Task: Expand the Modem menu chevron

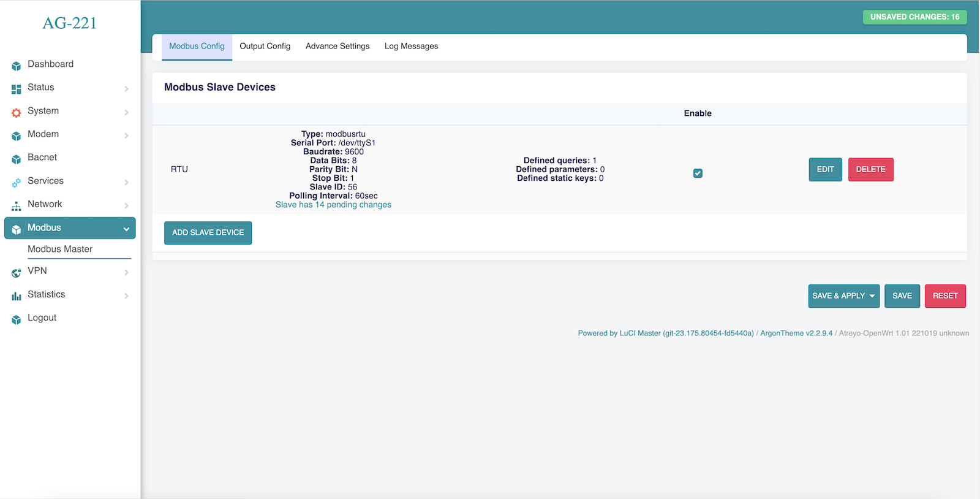Action: [126, 135]
